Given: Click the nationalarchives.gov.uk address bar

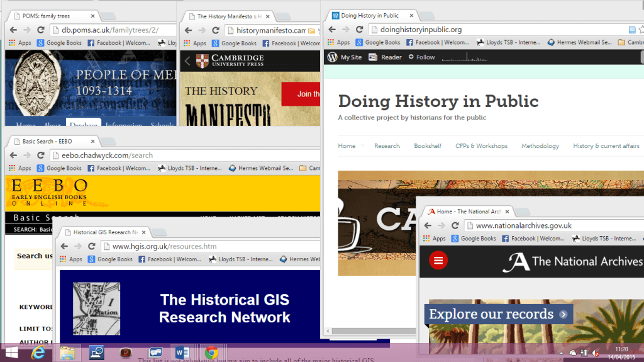Looking at the screenshot, I should 555,225.
